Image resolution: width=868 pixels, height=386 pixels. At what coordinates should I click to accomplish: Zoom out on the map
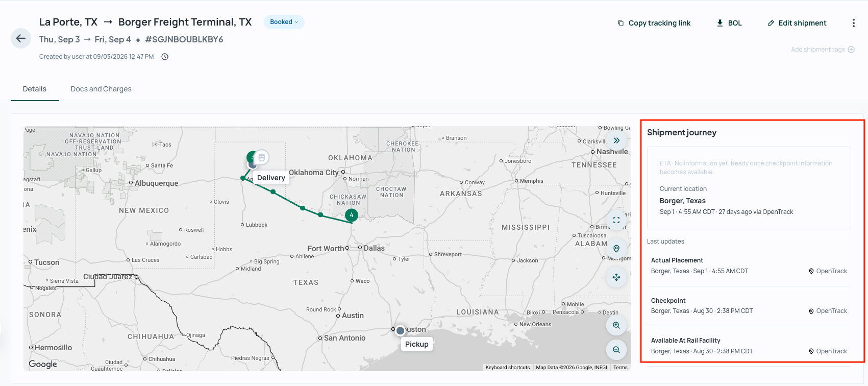coord(616,350)
